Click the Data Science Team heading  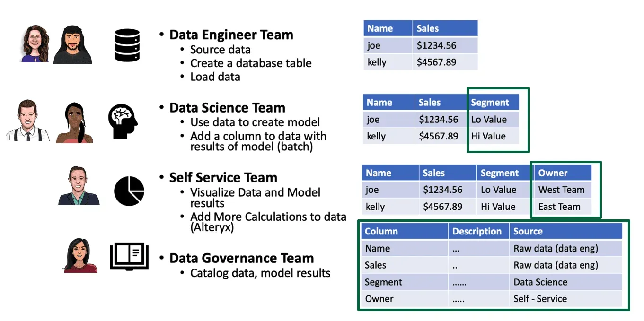[227, 107]
